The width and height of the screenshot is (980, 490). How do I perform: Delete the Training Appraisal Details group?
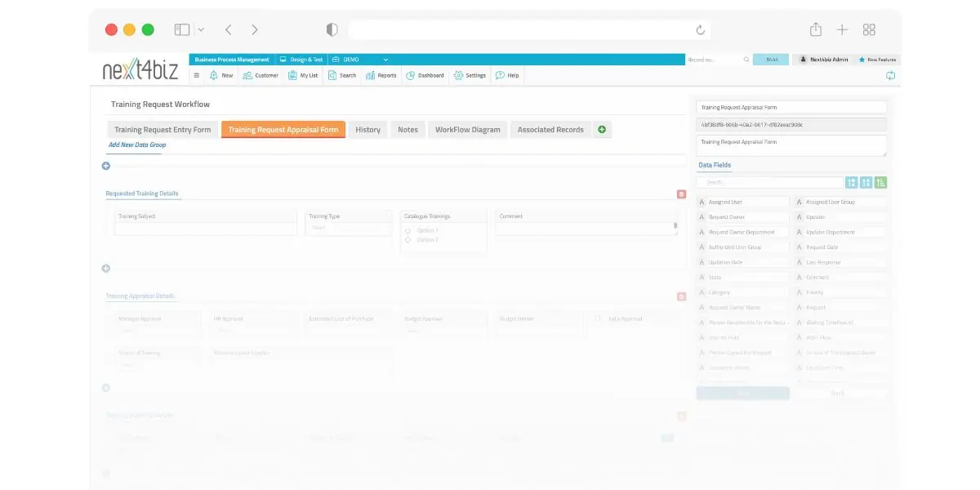click(x=682, y=296)
